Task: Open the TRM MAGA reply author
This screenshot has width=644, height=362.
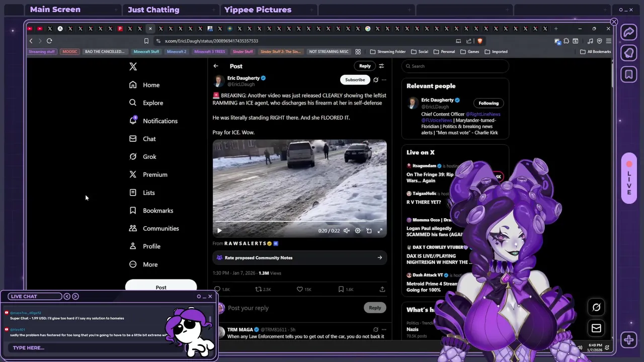Action: click(x=240, y=329)
